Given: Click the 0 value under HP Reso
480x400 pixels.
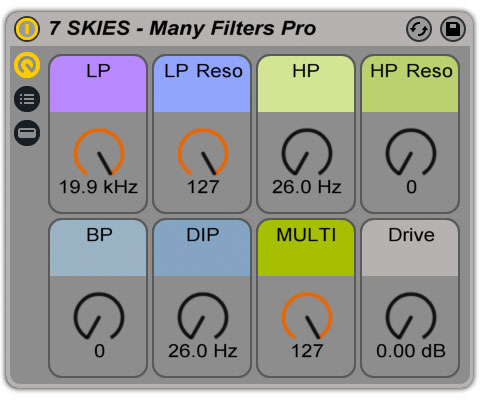Looking at the screenshot, I should coord(411,187).
